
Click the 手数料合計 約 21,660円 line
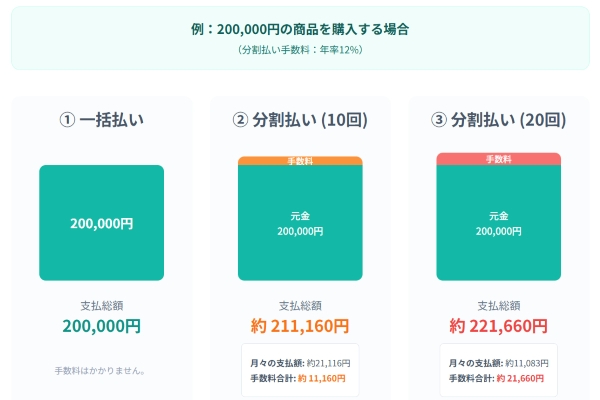pyautogui.click(x=496, y=378)
